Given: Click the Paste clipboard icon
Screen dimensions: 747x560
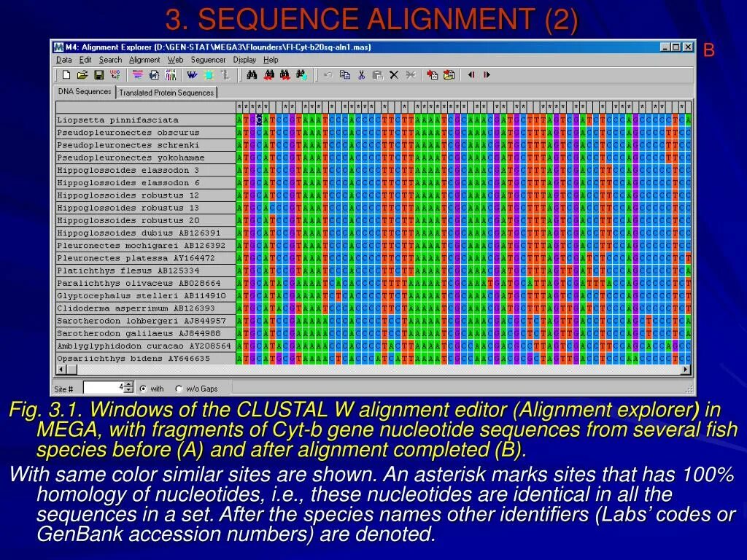Looking at the screenshot, I should tap(378, 75).
